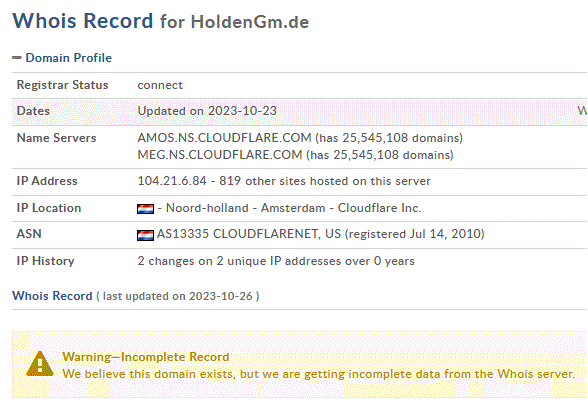The width and height of the screenshot is (588, 404).
Task: Open the 819 other sites hosted link
Action: tap(325, 181)
